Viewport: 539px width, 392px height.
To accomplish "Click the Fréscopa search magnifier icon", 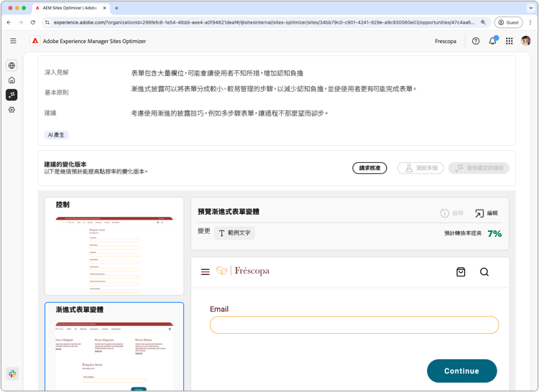I will [x=484, y=272].
